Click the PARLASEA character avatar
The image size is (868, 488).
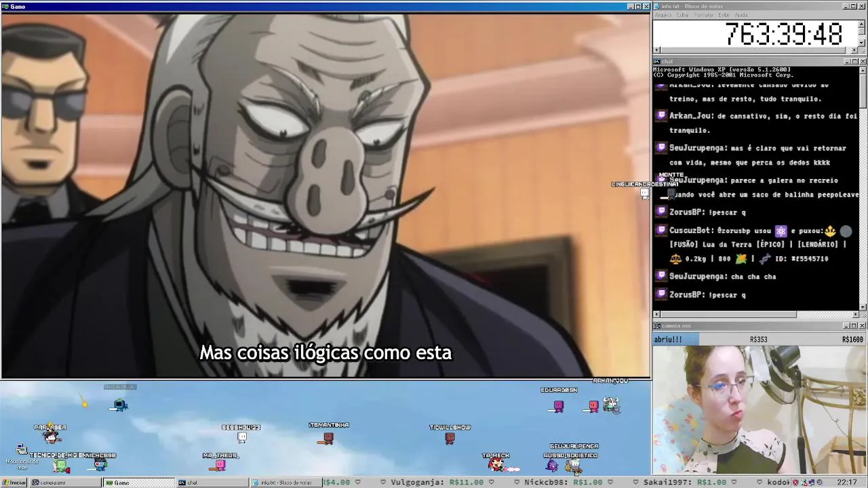[52, 437]
